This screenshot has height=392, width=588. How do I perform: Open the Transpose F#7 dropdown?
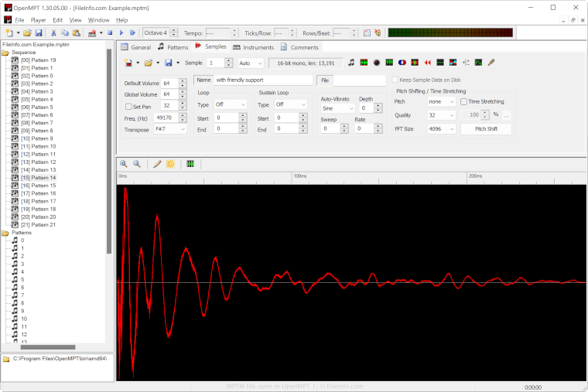pos(169,130)
